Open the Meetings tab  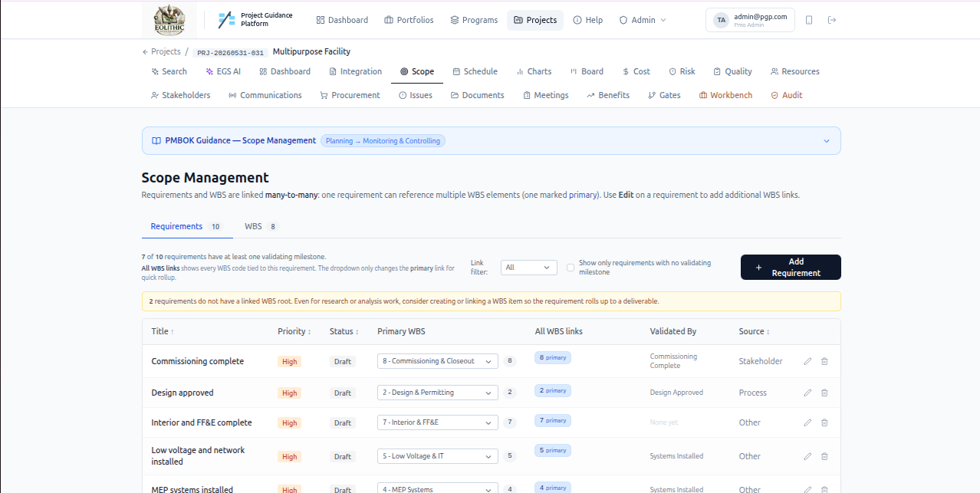tap(545, 95)
